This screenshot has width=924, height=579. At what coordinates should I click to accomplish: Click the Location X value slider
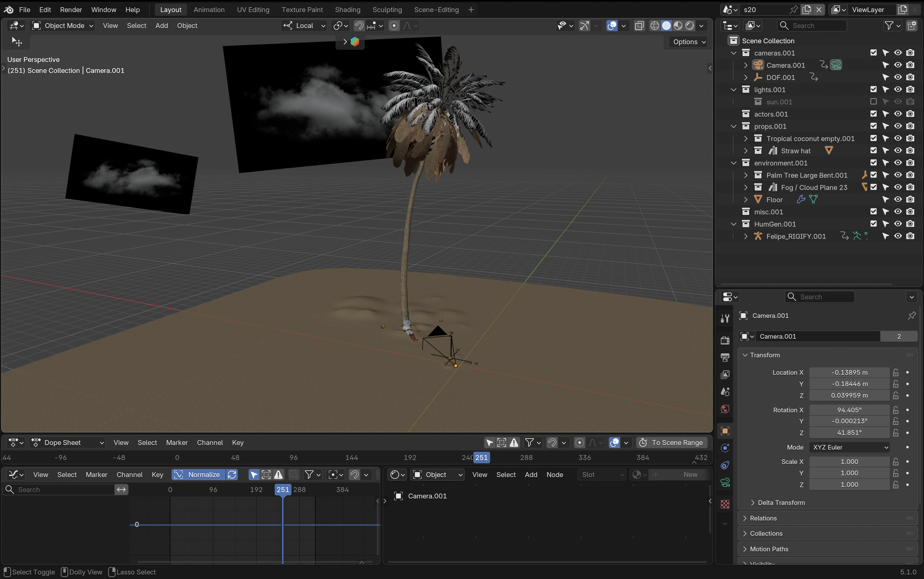pos(849,372)
